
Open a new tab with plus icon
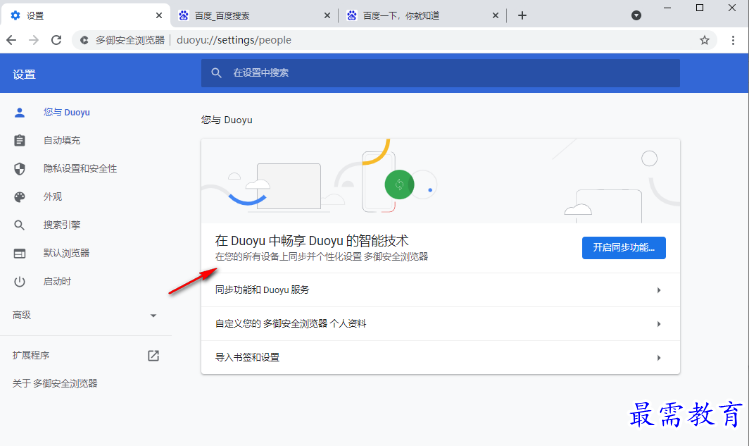[522, 16]
